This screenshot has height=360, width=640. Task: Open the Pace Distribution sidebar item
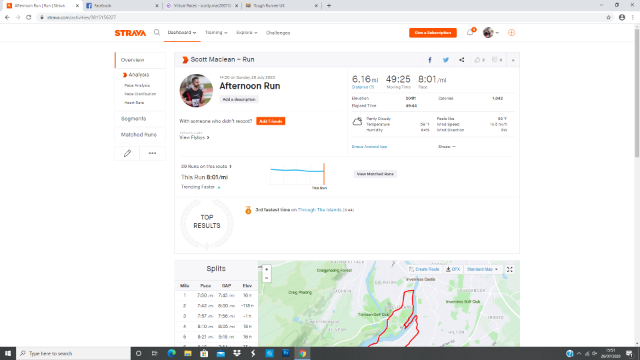(x=140, y=94)
